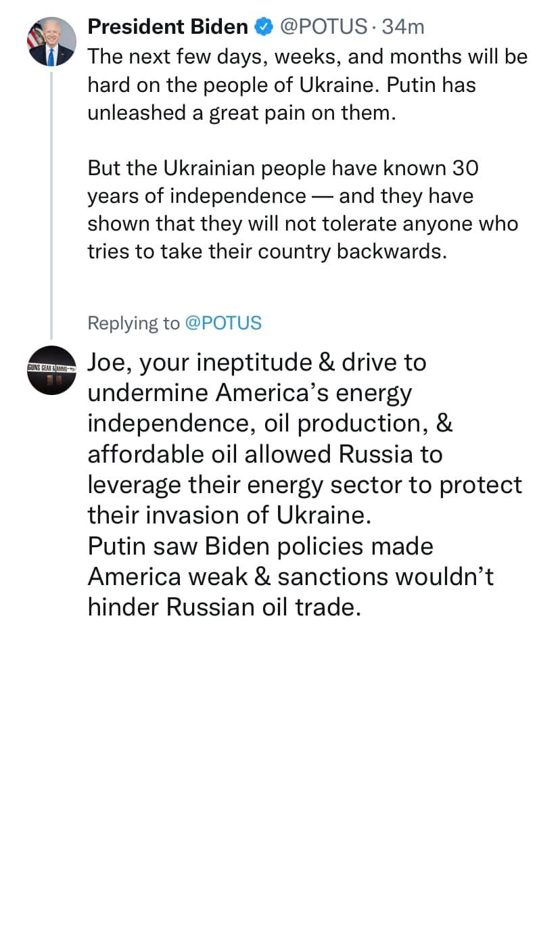Click the 'independence, oil production, &' line
This screenshot has width=560, height=926.
(x=270, y=423)
